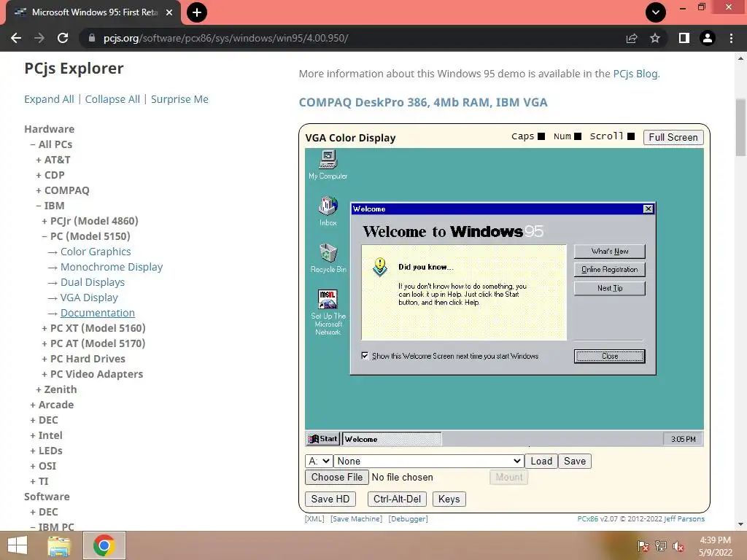Viewport: 747px width, 560px height.
Task: Open VGA Display link
Action: (x=89, y=297)
